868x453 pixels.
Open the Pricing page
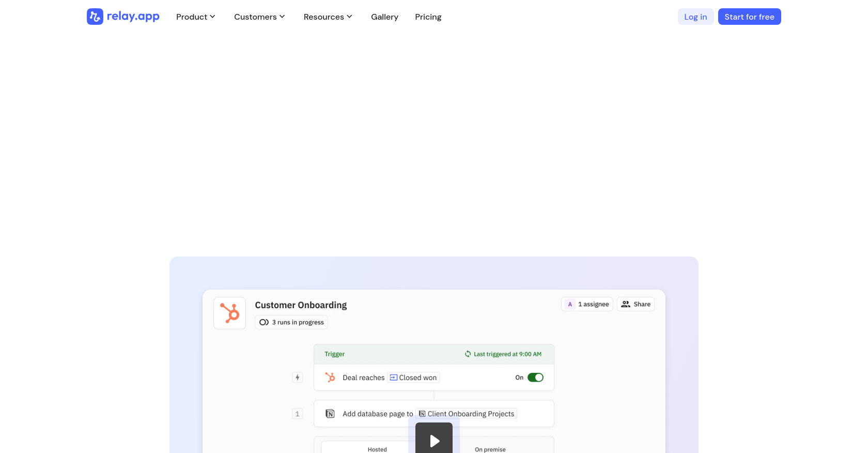(428, 17)
